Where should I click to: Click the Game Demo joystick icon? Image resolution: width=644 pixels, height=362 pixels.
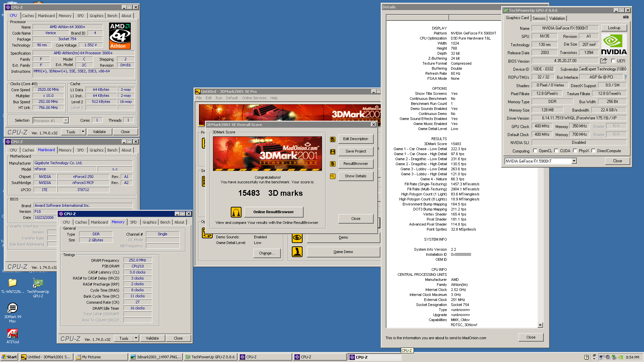click(x=297, y=252)
